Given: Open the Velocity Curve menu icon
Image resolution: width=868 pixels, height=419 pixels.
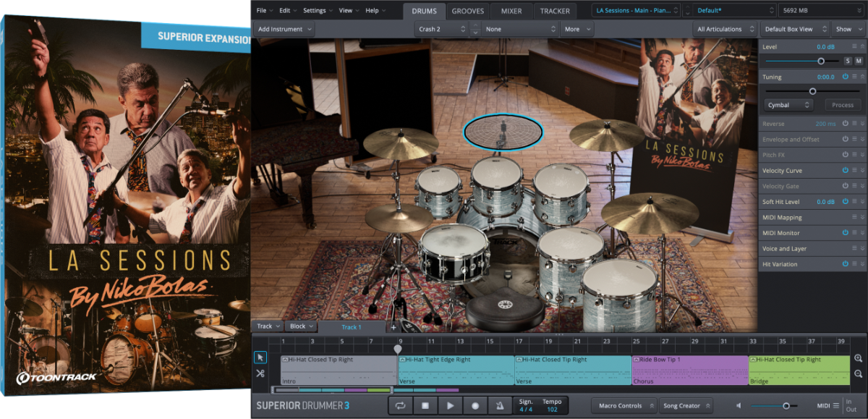Looking at the screenshot, I should 854,171.
